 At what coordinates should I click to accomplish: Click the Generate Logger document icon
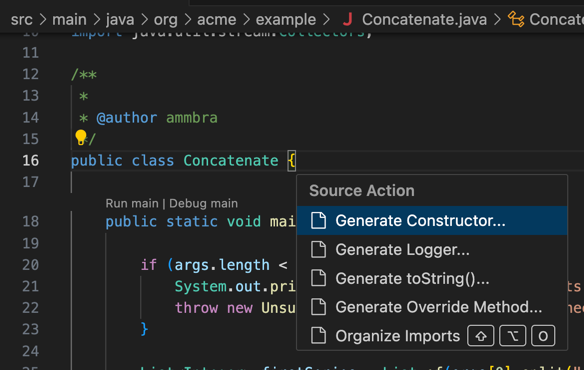[318, 249]
